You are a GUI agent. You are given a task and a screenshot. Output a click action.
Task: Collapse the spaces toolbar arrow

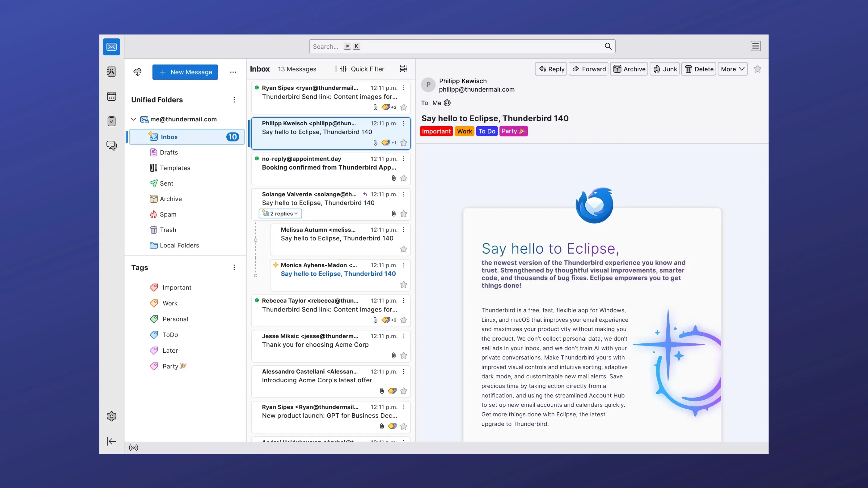pos(112,441)
